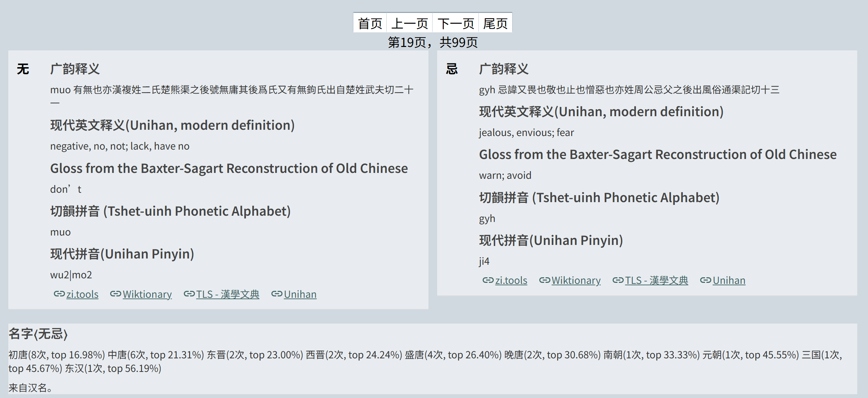Click link icon beside TLS under 无
Viewport: 868px width, 398px height.
click(189, 294)
